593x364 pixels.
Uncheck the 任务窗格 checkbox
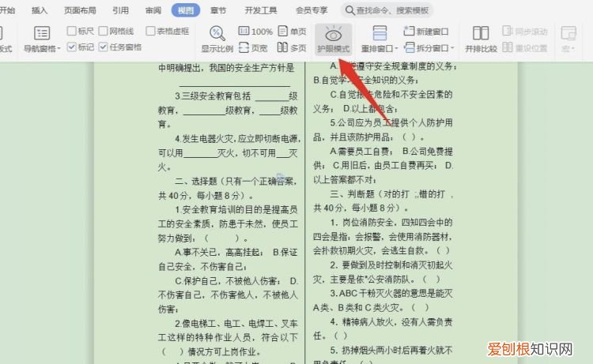(103, 47)
